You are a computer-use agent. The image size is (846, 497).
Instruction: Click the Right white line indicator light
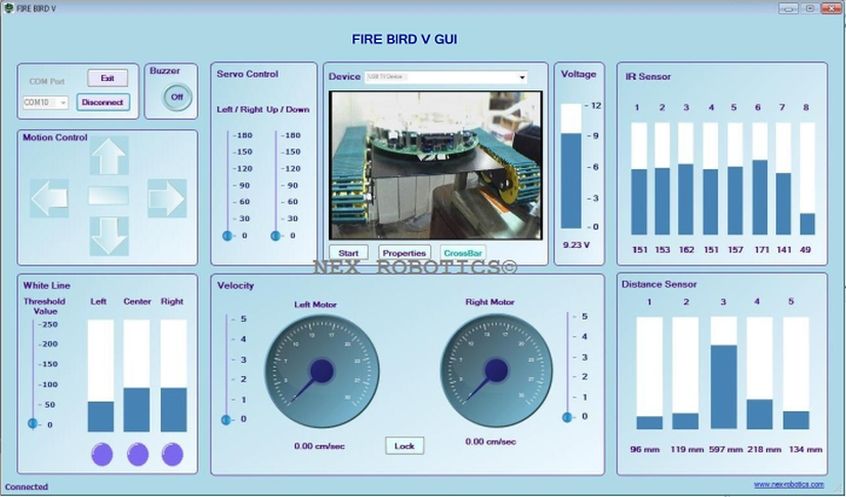pos(173,454)
